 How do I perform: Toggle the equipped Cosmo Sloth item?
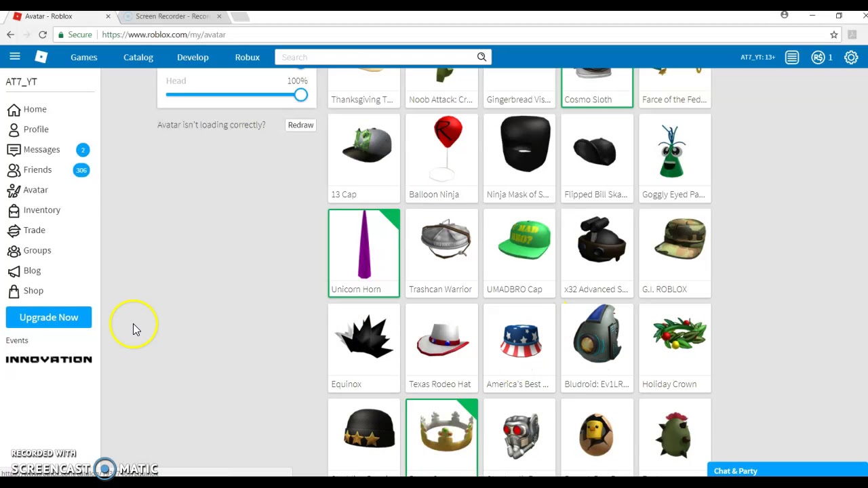click(x=597, y=87)
